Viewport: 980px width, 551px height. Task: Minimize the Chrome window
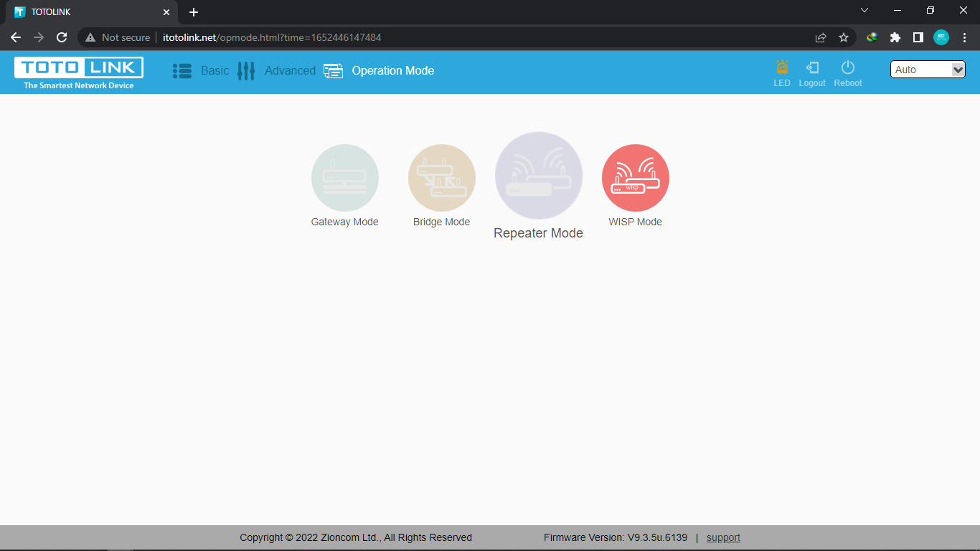click(897, 10)
